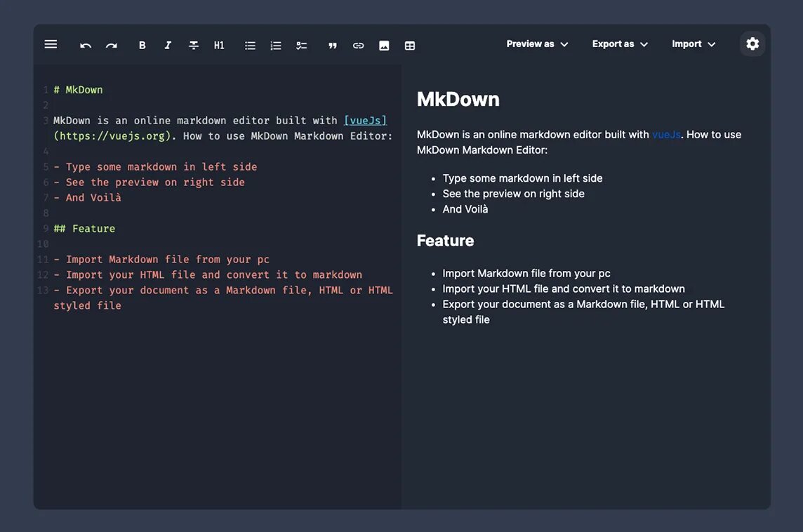Open settings with the gear icon
Image resolution: width=803 pixels, height=532 pixels.
752,44
